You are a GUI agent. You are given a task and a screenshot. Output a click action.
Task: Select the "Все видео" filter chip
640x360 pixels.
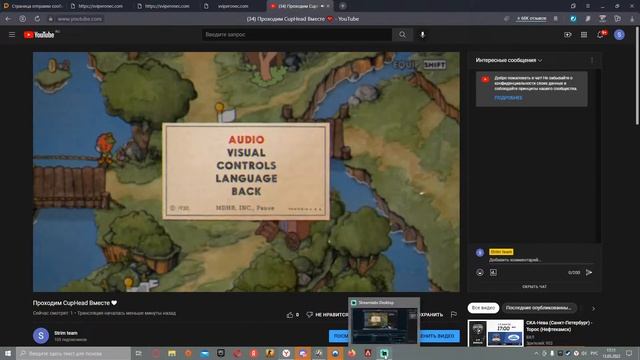click(483, 308)
